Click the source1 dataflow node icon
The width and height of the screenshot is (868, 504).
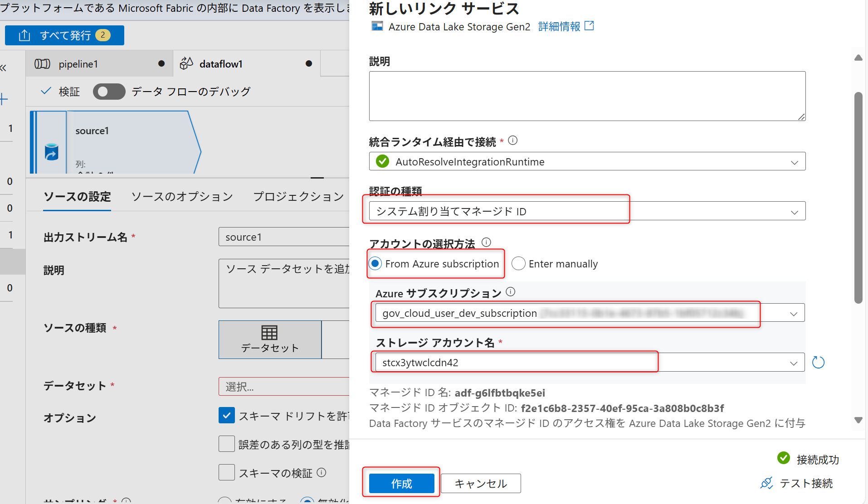[x=51, y=152]
